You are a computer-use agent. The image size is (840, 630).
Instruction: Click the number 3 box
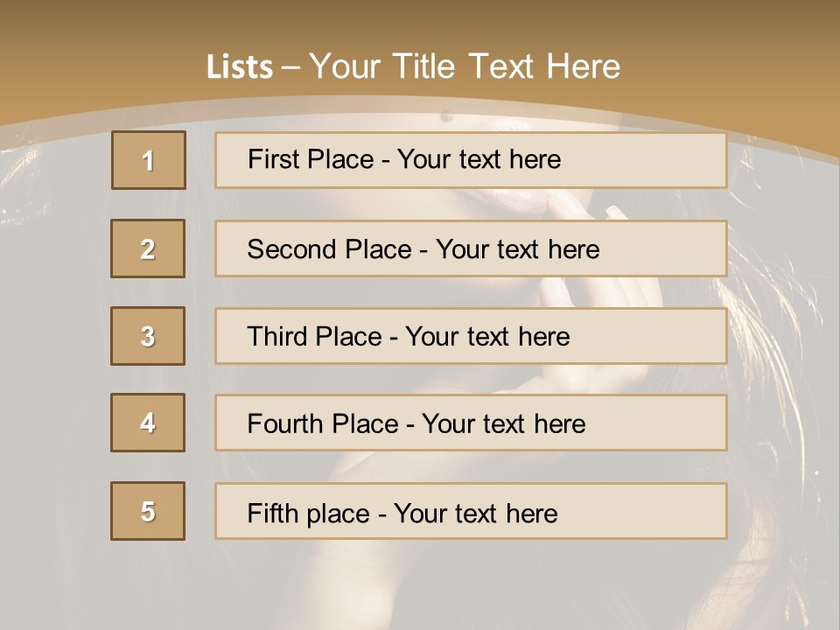(148, 336)
